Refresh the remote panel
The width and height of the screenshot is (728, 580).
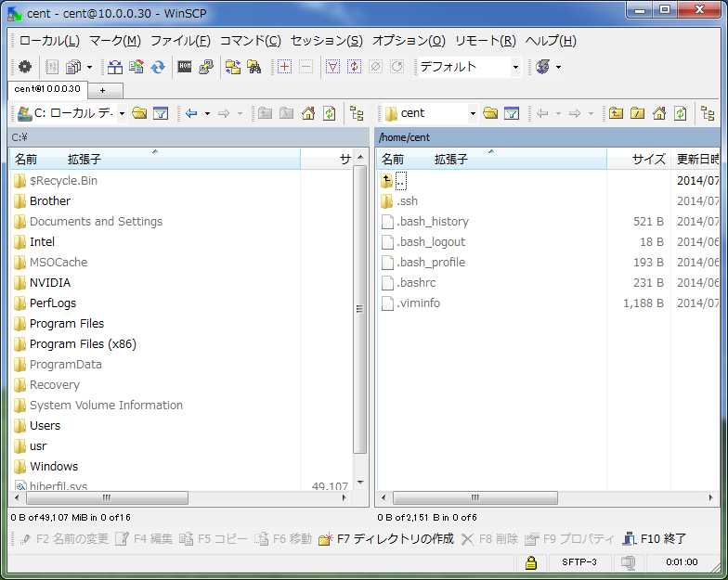click(681, 113)
